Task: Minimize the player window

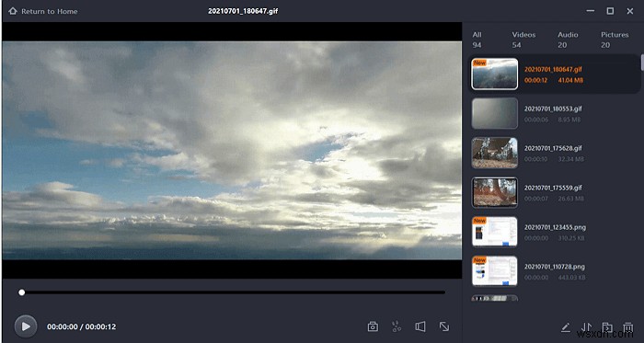Action: pos(591,11)
